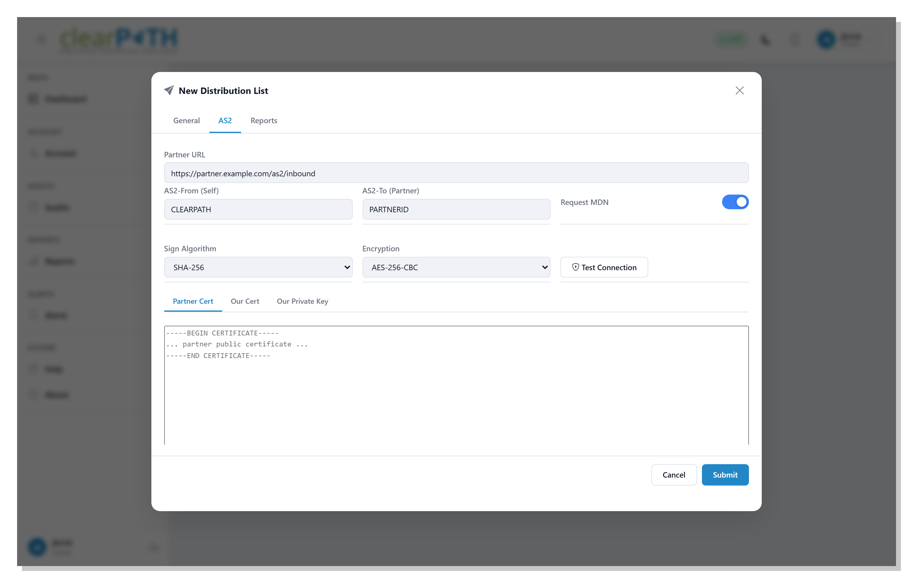Click the paper plane icon in dialog title

(169, 90)
